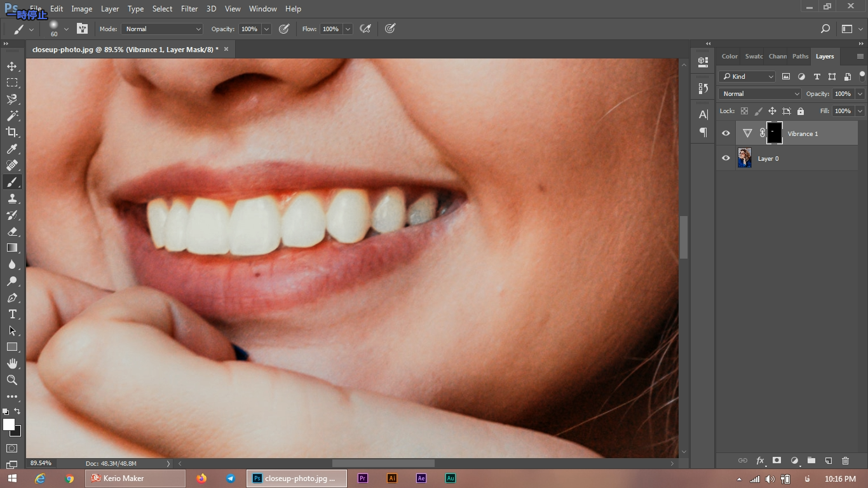Select the Eyedropper tool
Viewport: 868px width, 488px height.
[x=12, y=149]
